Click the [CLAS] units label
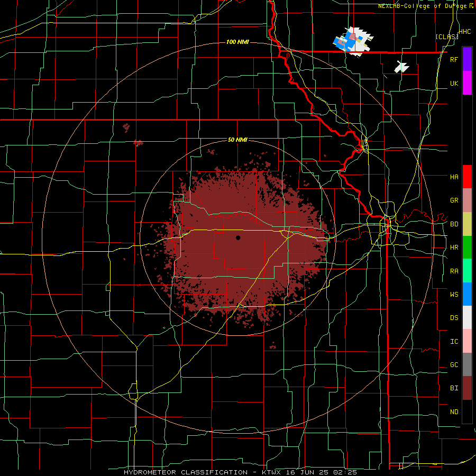Image resolution: width=476 pixels, height=476 pixels. pos(447,36)
